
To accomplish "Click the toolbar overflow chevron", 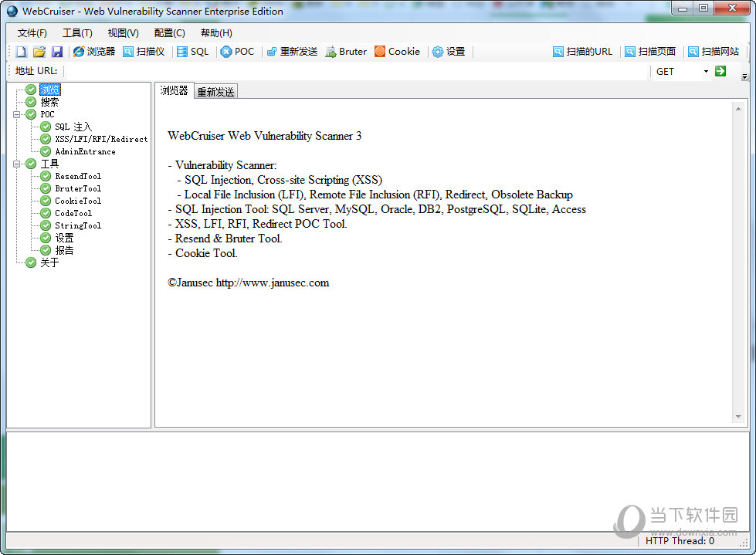I will click(x=745, y=76).
